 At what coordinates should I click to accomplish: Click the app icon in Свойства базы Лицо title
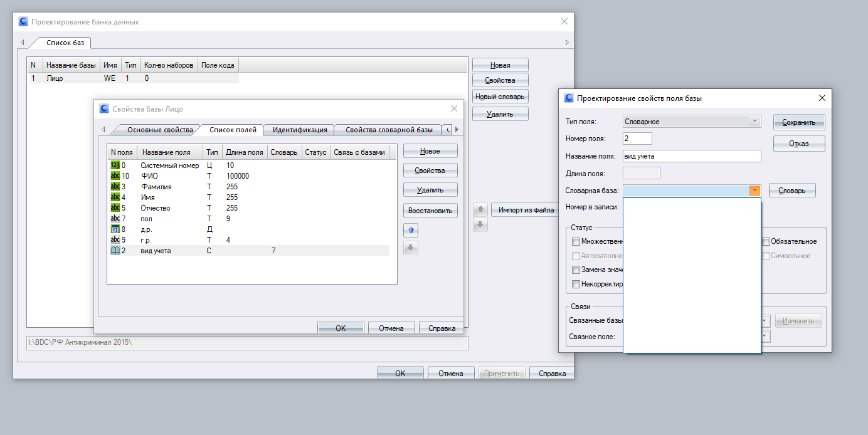[104, 108]
